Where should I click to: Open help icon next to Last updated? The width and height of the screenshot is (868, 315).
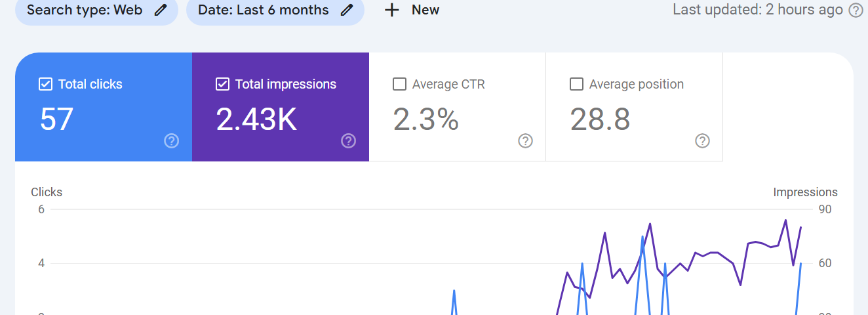tap(856, 10)
